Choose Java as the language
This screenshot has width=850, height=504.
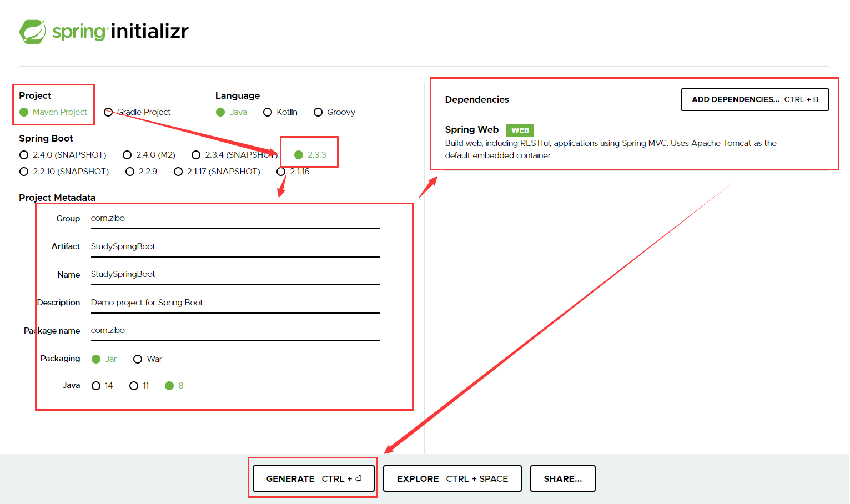(x=232, y=112)
